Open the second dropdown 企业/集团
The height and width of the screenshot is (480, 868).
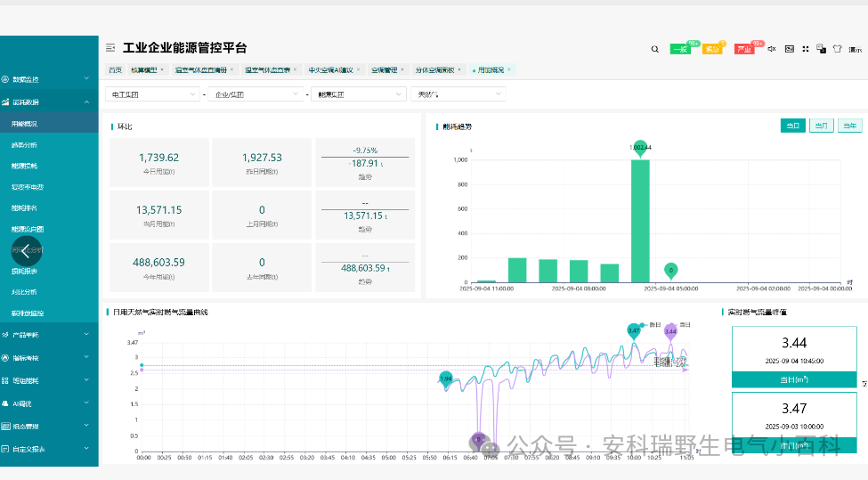coord(256,94)
